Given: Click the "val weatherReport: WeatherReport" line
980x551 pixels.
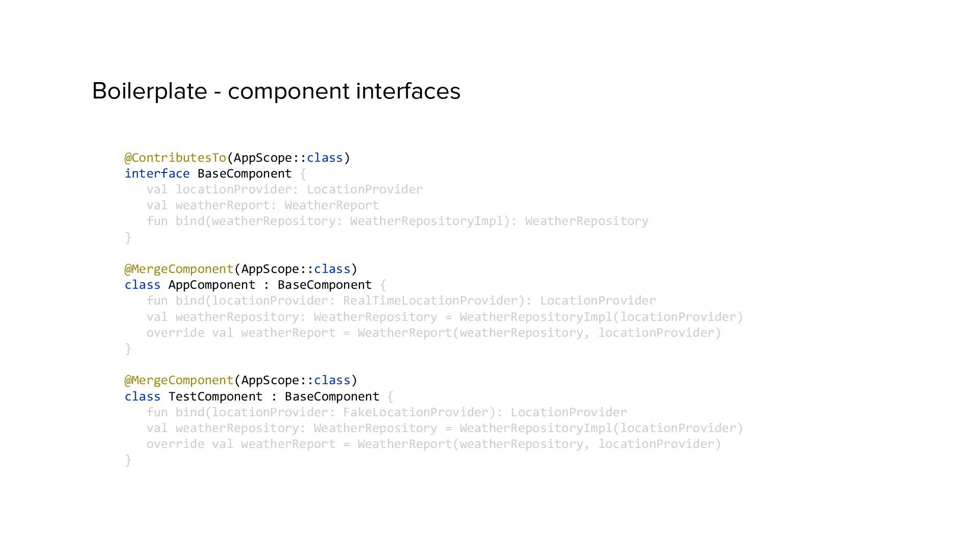Looking at the screenshot, I should (x=262, y=205).
